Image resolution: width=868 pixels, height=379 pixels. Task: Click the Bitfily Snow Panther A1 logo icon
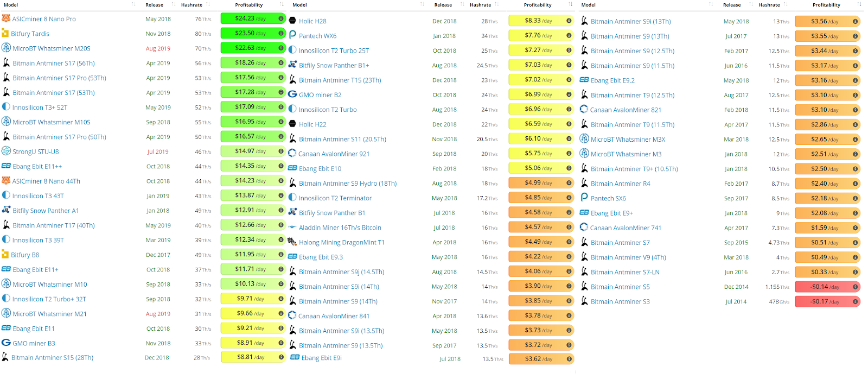[x=6, y=210]
